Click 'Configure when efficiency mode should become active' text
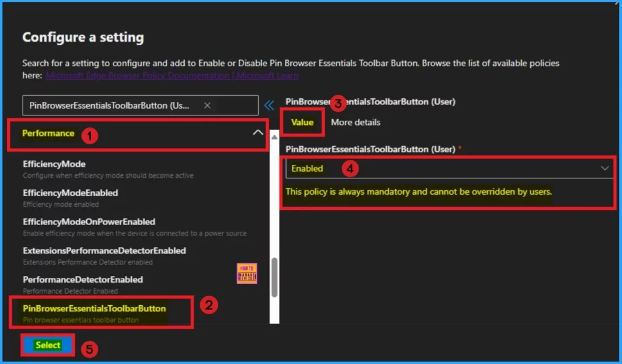This screenshot has width=622, height=364. tap(108, 175)
